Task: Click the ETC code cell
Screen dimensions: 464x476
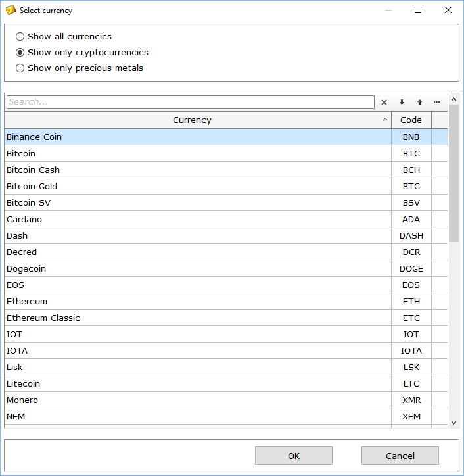Action: tap(411, 318)
